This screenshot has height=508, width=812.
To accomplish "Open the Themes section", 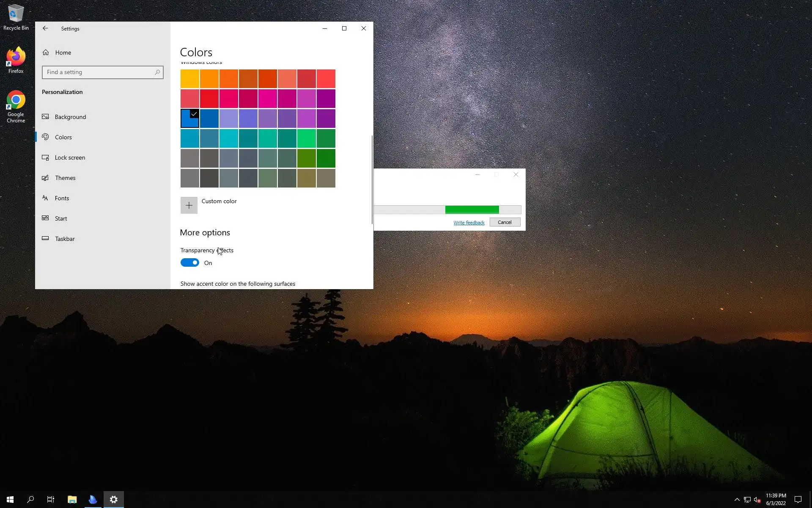I will point(65,178).
